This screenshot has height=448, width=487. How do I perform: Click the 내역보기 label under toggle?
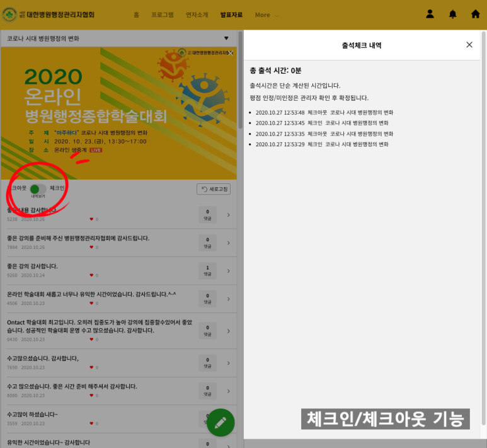click(x=38, y=197)
